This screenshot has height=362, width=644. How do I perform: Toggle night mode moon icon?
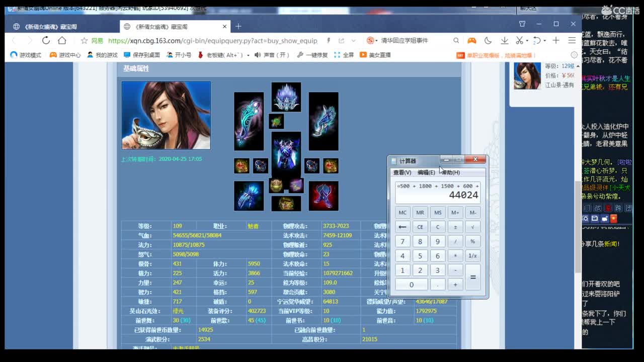tap(488, 40)
